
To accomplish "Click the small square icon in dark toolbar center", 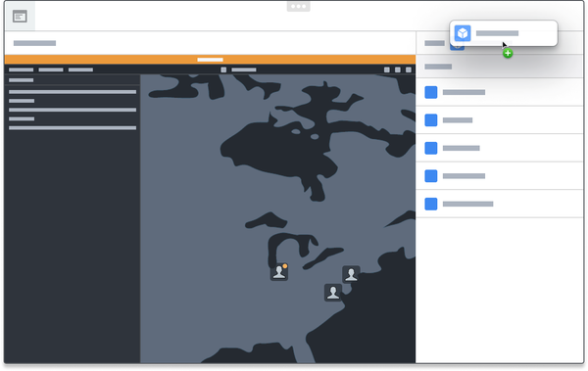I will (x=223, y=70).
